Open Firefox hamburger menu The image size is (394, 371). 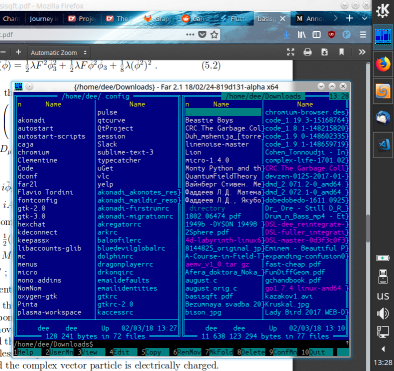pos(363,34)
